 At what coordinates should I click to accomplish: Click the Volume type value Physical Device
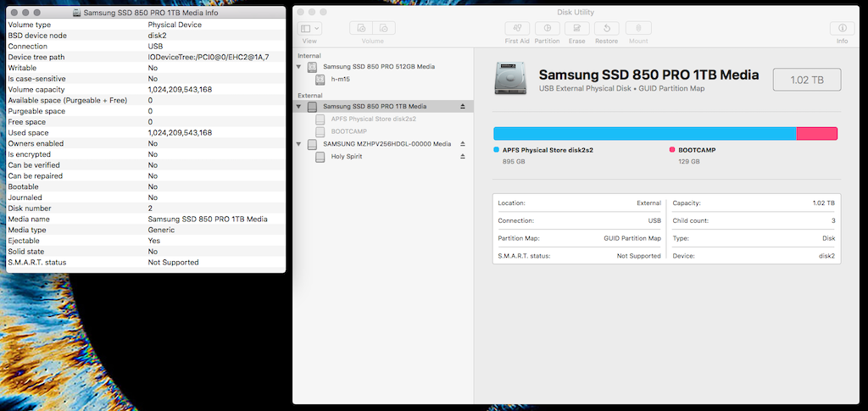[x=175, y=25]
